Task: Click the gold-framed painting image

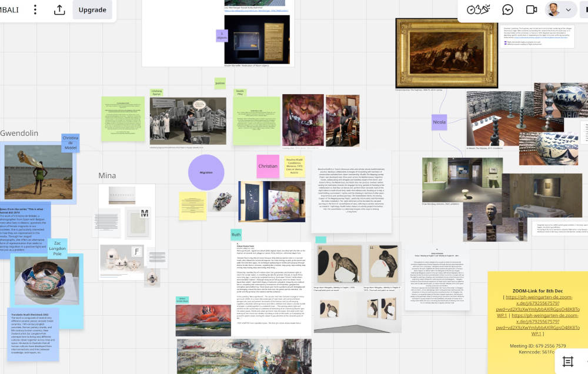Action: [446, 53]
